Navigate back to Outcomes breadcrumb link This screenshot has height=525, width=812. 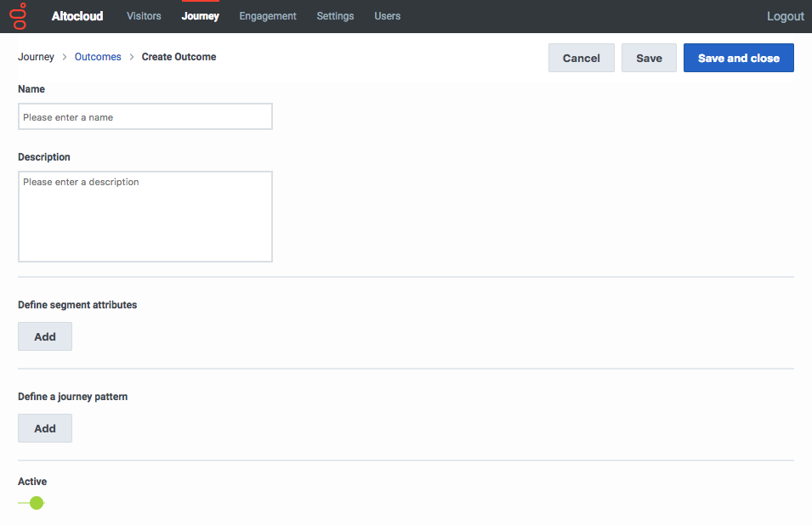[98, 57]
